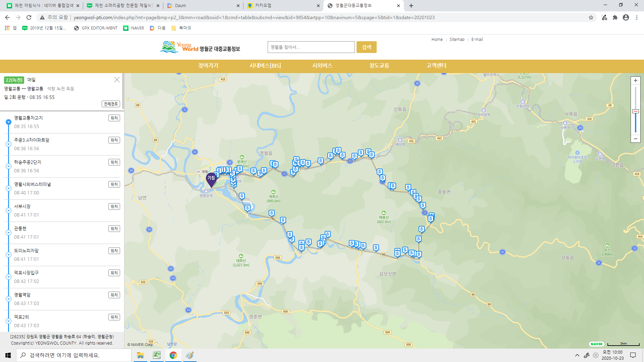The height and width of the screenshot is (362, 644).
Task: Switch to the 카카오맵 browser tab
Action: point(263,5)
